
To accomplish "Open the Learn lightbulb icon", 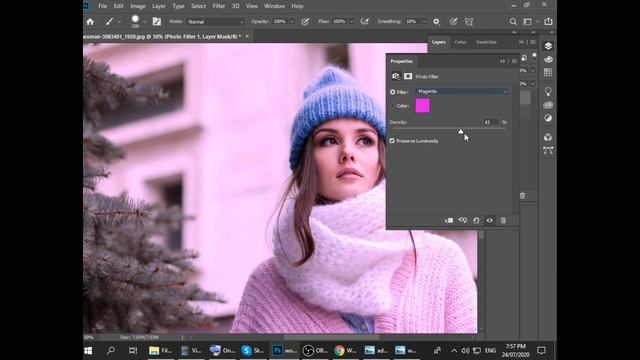I will click(x=548, y=91).
